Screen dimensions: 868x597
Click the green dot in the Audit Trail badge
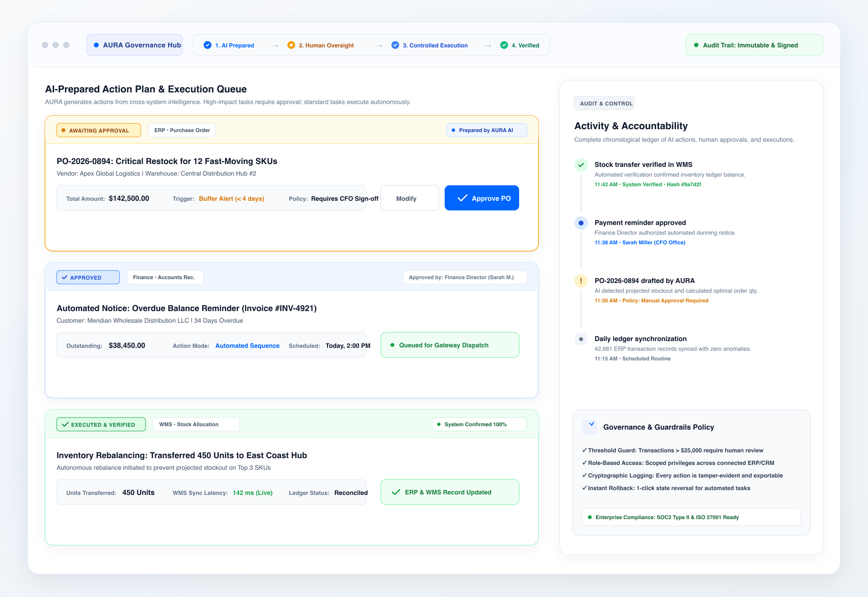click(x=696, y=45)
